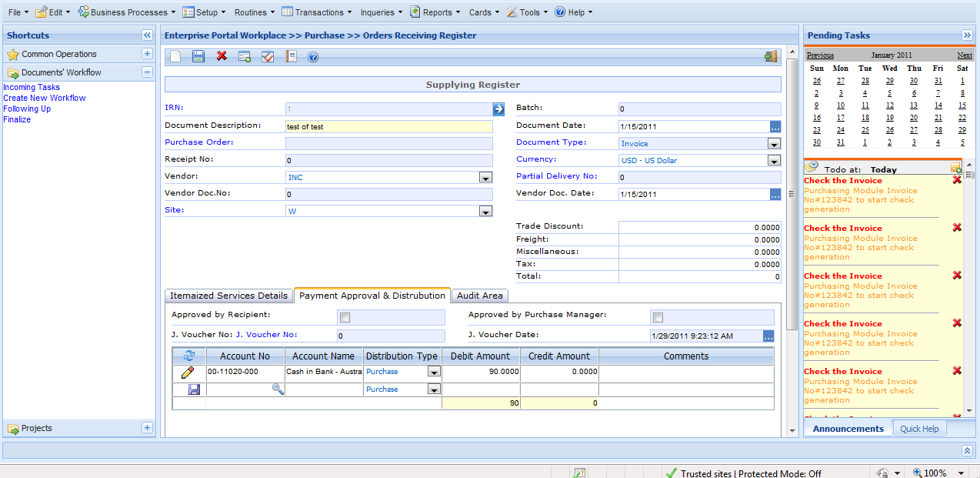This screenshot has height=478, width=980.
Task: Switch to the Audit Area tab
Action: point(479,296)
